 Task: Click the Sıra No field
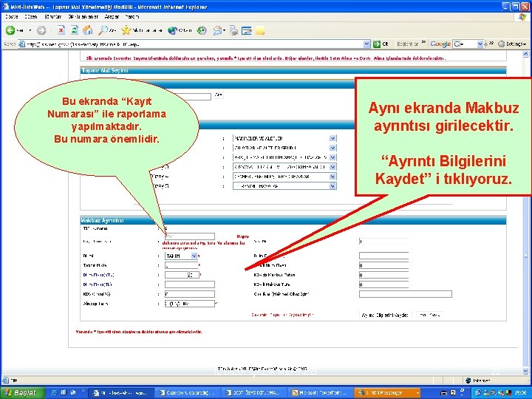(x=383, y=242)
